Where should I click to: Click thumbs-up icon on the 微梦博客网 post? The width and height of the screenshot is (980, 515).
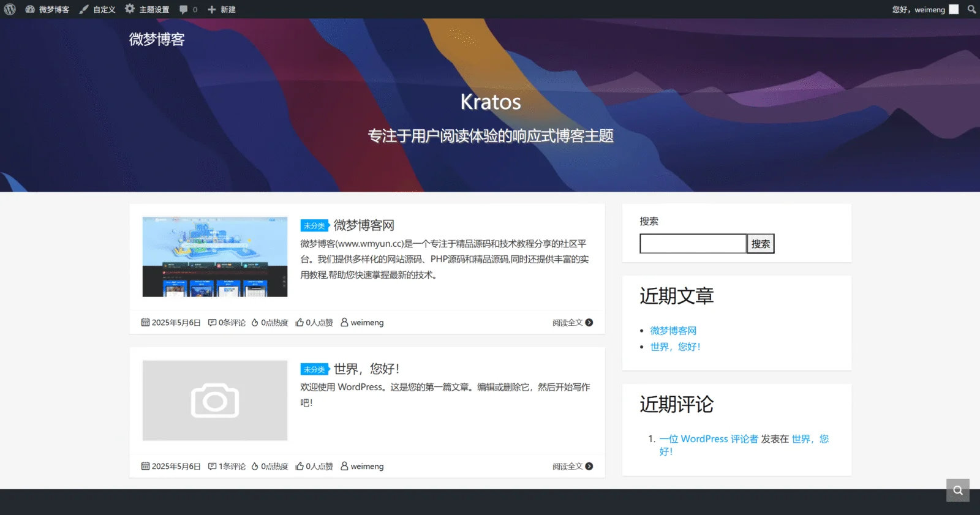tap(300, 322)
